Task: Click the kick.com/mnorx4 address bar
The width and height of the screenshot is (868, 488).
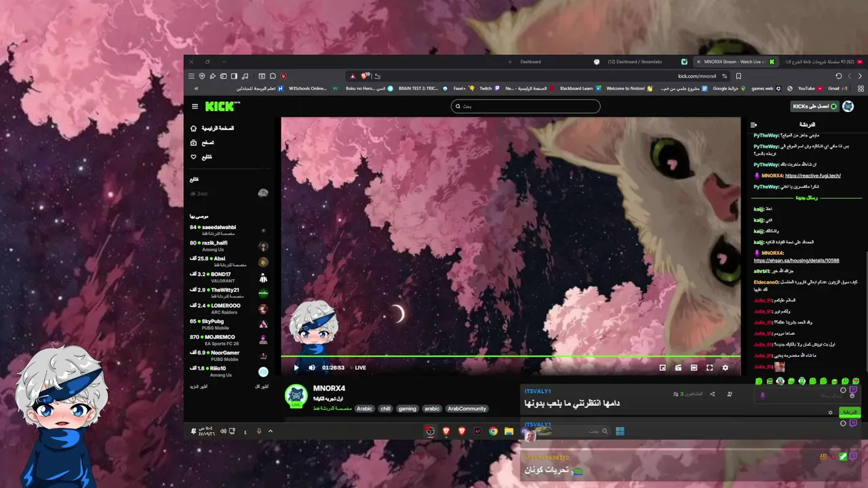Action: (x=696, y=76)
